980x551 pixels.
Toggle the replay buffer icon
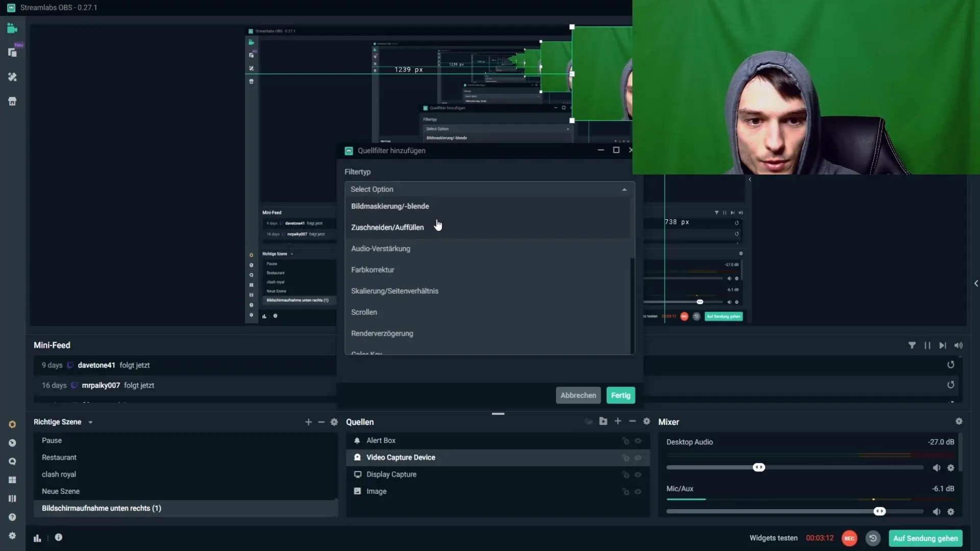pos(873,538)
